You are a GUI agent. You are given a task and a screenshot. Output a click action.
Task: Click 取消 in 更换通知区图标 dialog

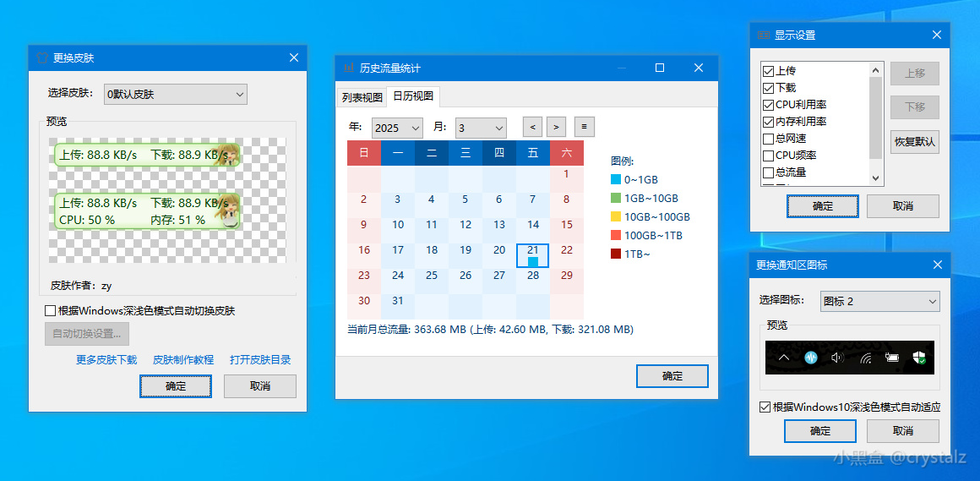pos(903,431)
